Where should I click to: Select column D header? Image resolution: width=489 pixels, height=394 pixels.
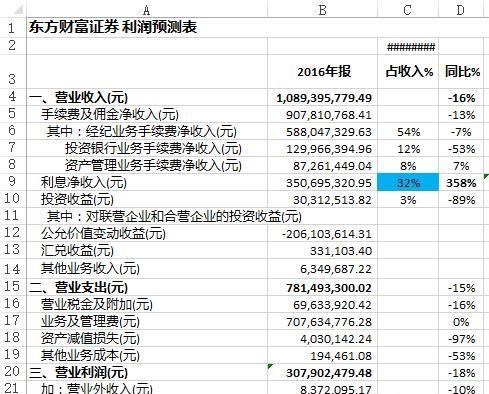(x=461, y=10)
